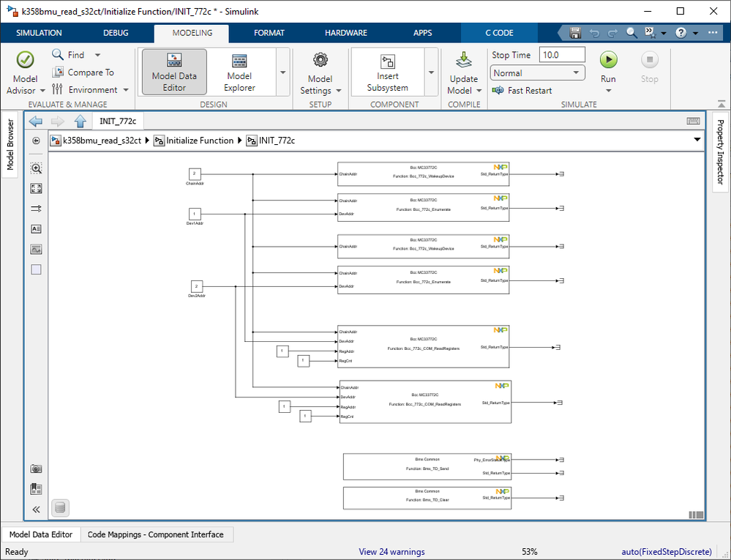This screenshot has width=731, height=560.
Task: Switch to the Debug tab
Action: (116, 33)
